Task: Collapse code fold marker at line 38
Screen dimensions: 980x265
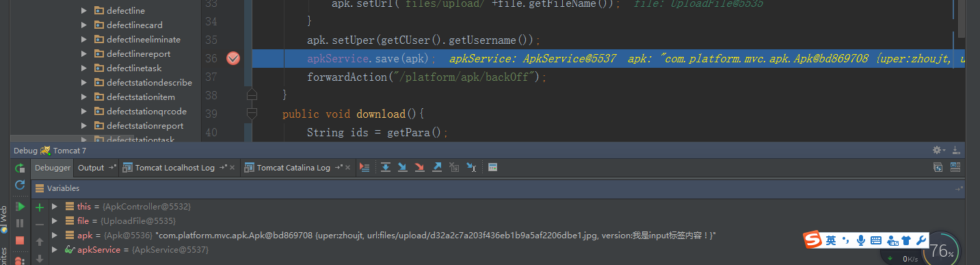Action: (252, 94)
